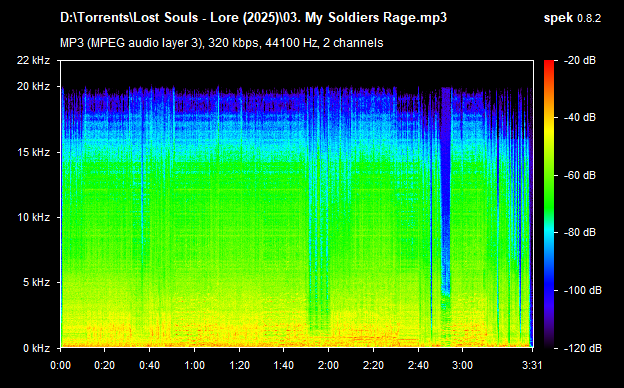Click the '-100 dB' scale label
This screenshot has height=388, width=624.
click(x=583, y=290)
